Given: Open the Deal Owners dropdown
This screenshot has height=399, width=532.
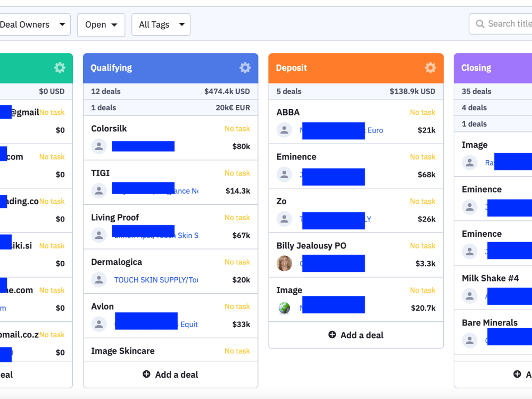Looking at the screenshot, I should pos(33,24).
